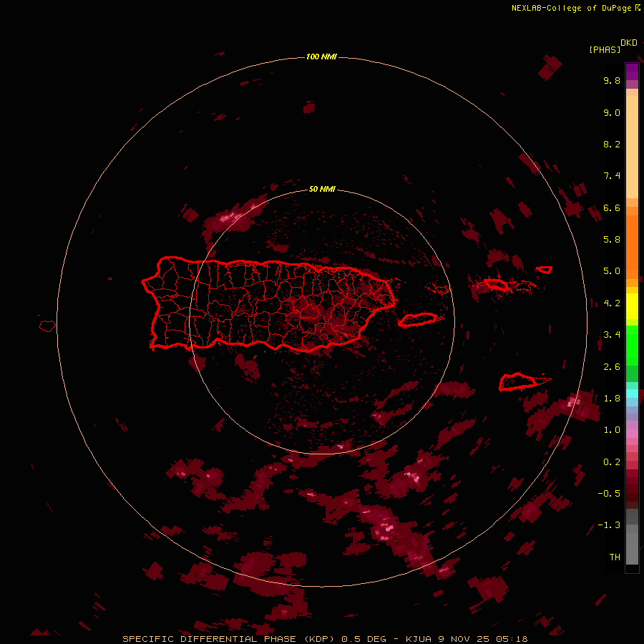
Task: Click the TH threshold label on color scale
Action: [x=615, y=557]
